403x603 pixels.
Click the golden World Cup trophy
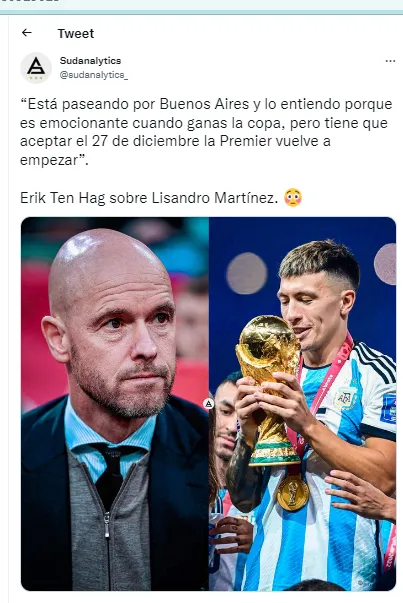pyautogui.click(x=268, y=388)
